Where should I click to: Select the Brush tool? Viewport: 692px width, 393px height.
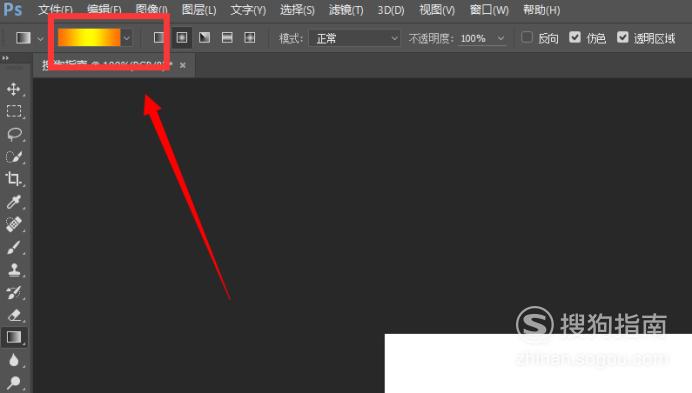point(14,247)
